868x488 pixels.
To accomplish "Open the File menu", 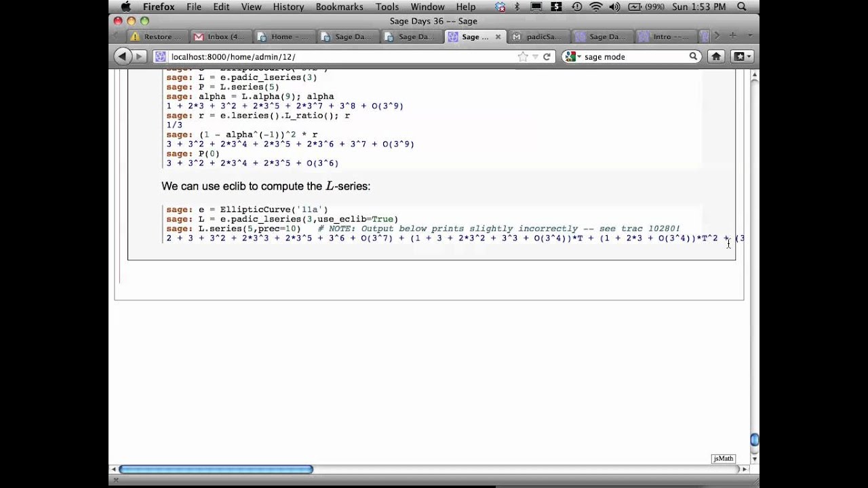I will tap(194, 7).
